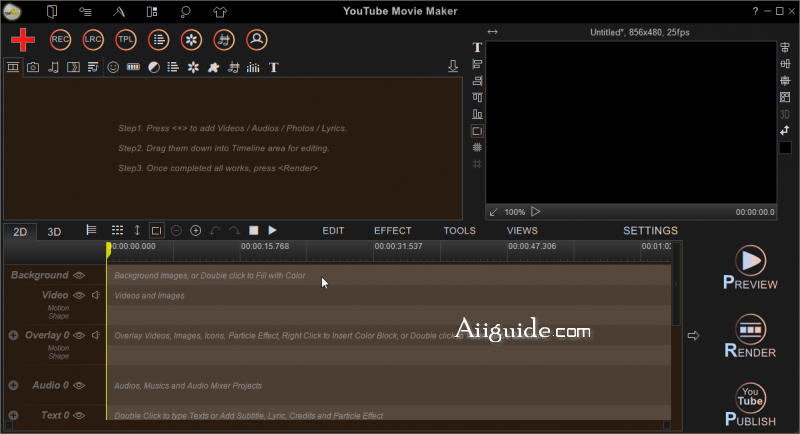Expand preview width with double arrow

tap(492, 32)
